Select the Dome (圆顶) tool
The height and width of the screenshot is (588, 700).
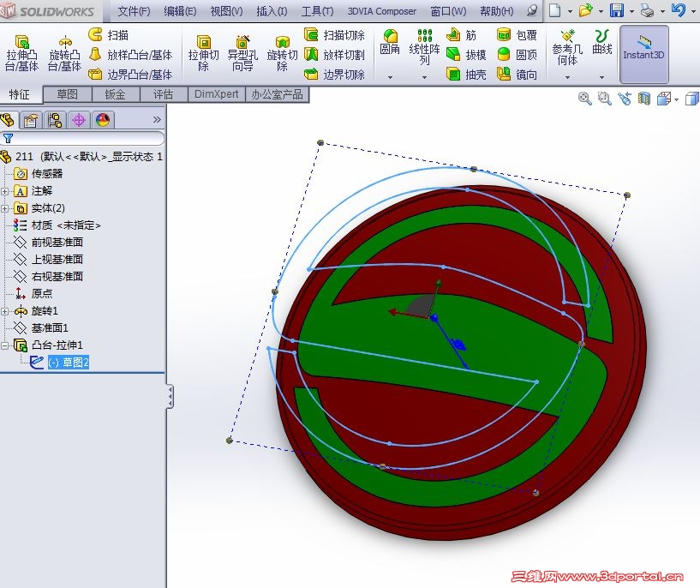[517, 55]
